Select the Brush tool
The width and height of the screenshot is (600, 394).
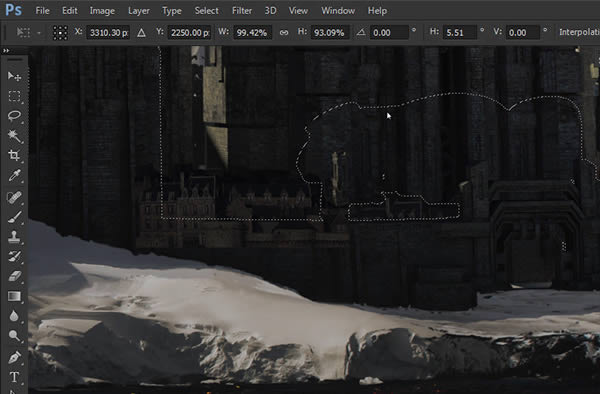(x=14, y=217)
